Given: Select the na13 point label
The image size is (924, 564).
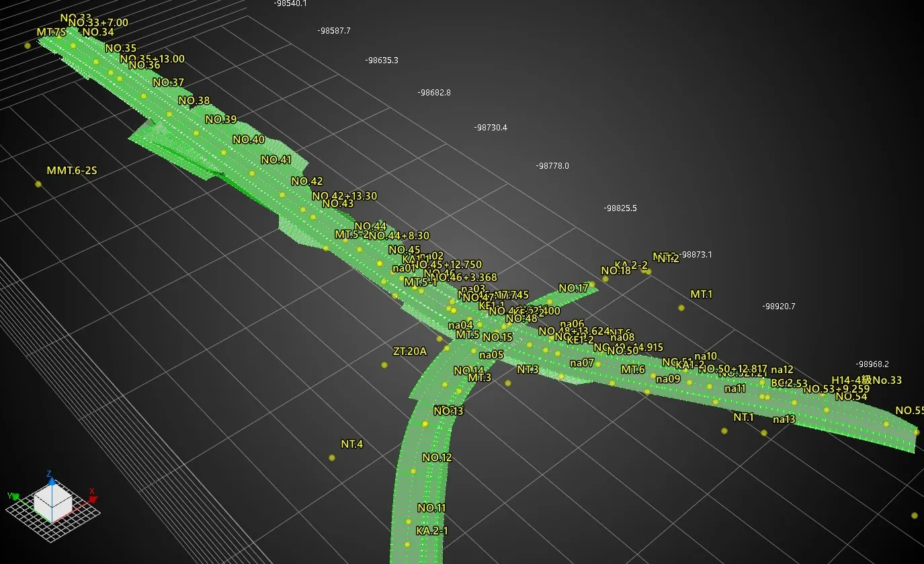Looking at the screenshot, I should tap(784, 419).
